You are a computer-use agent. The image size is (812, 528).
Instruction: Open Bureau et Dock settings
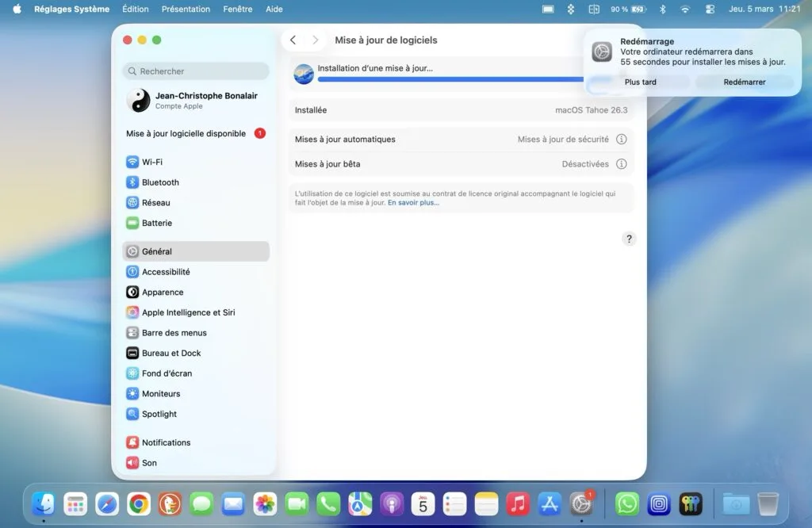196,353
